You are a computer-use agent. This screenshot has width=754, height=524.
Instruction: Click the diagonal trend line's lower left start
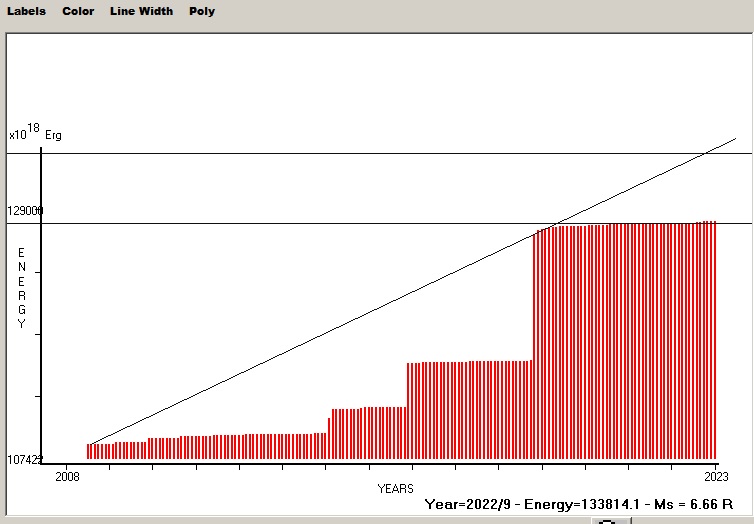90,444
